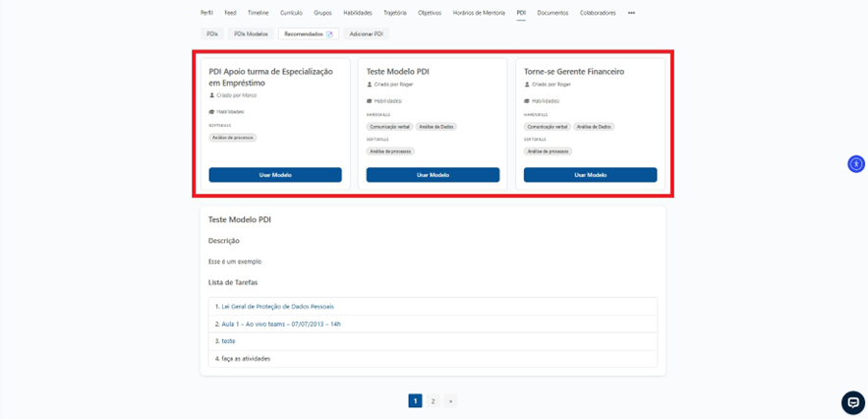Open Lei Geral de Proteção de Dados link
This screenshot has height=419, width=868.
[277, 307]
